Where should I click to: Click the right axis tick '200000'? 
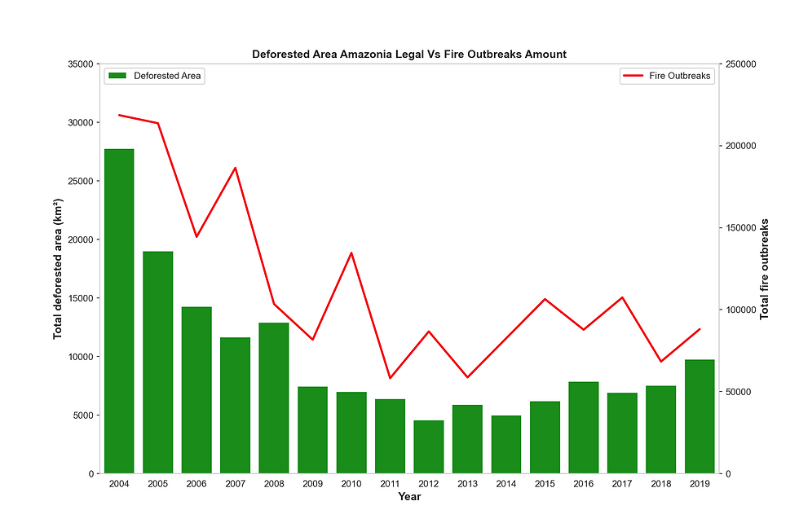741,146
